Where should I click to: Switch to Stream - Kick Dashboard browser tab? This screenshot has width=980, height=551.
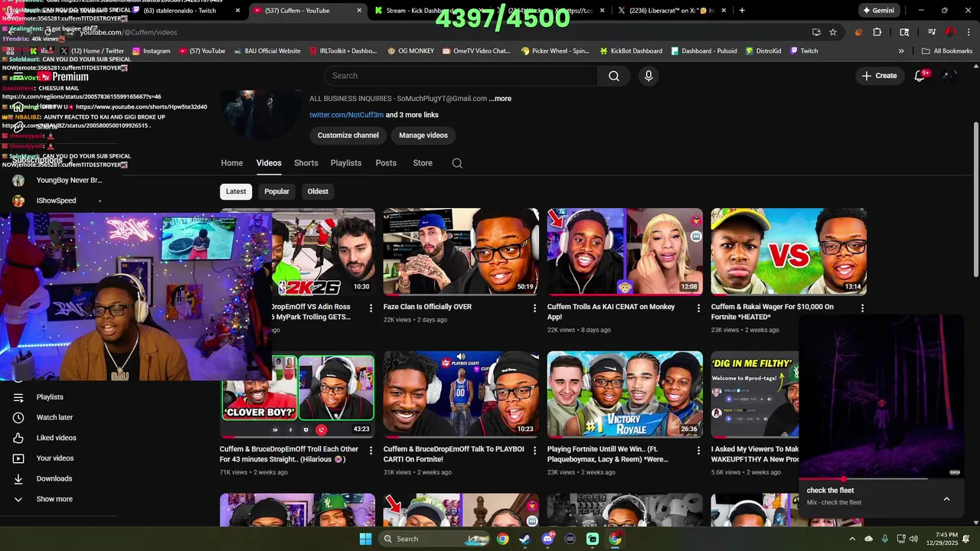(x=421, y=11)
